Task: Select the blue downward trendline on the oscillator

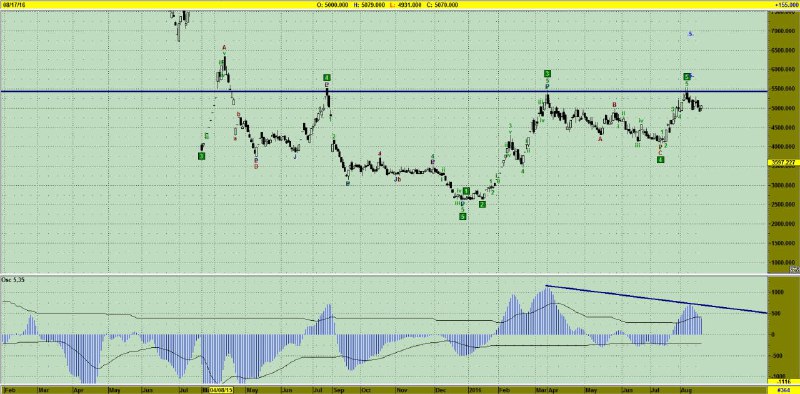Action: [657, 300]
